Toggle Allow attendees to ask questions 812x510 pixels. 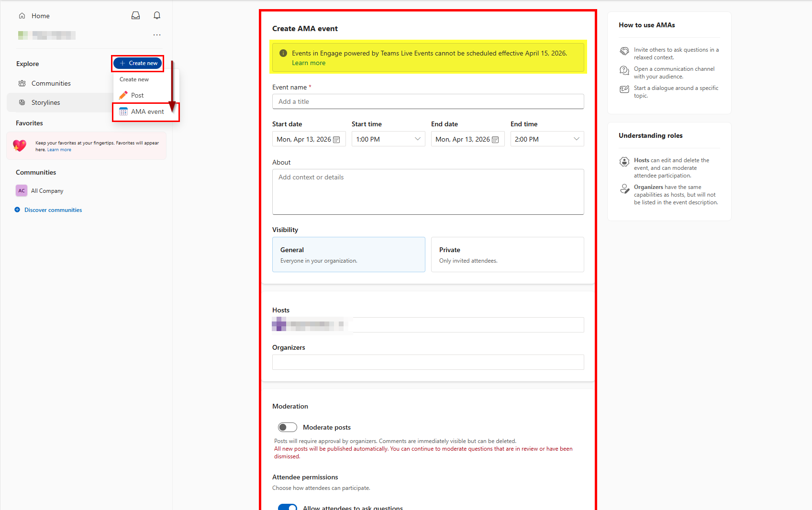point(288,507)
